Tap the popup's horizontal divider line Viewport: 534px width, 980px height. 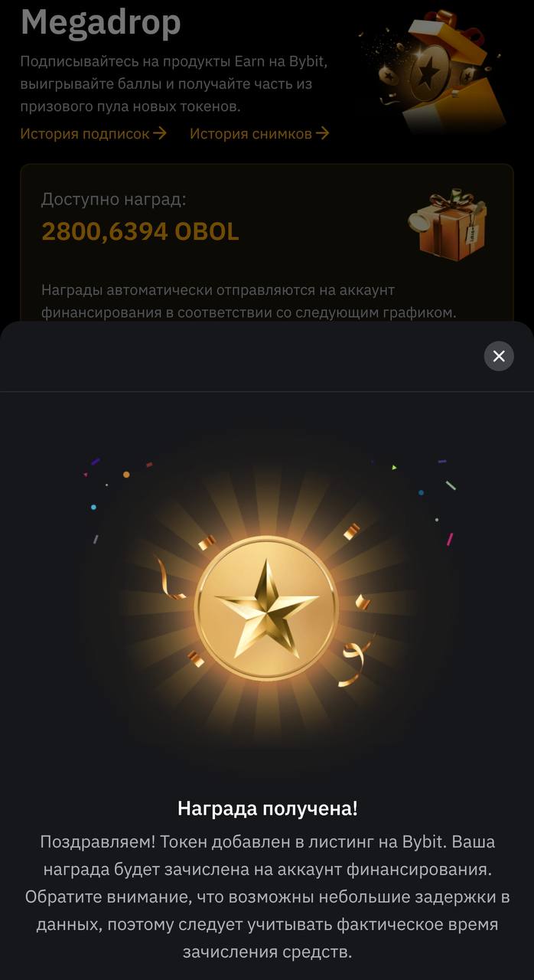(267, 391)
